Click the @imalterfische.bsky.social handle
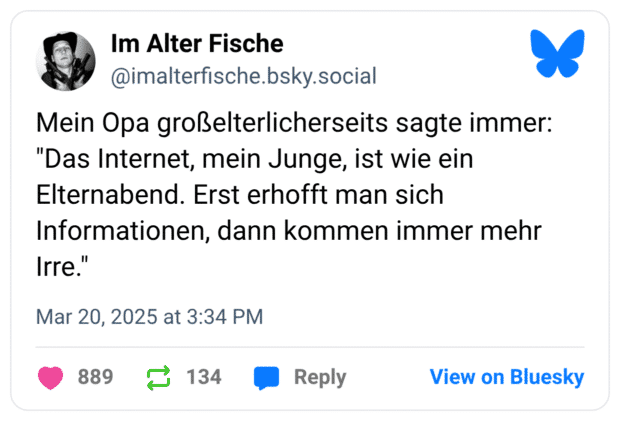 point(243,75)
